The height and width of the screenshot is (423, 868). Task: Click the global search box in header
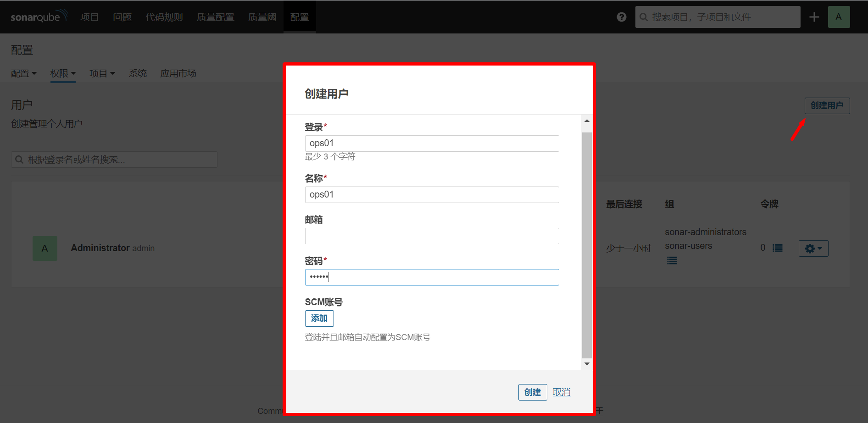[718, 17]
